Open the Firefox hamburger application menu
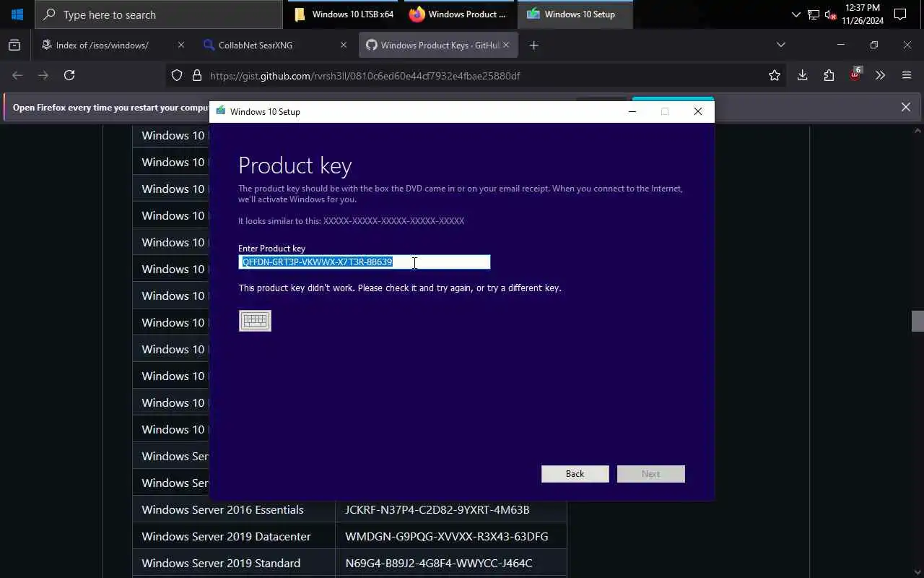Viewport: 924px width, 578px height. click(907, 75)
